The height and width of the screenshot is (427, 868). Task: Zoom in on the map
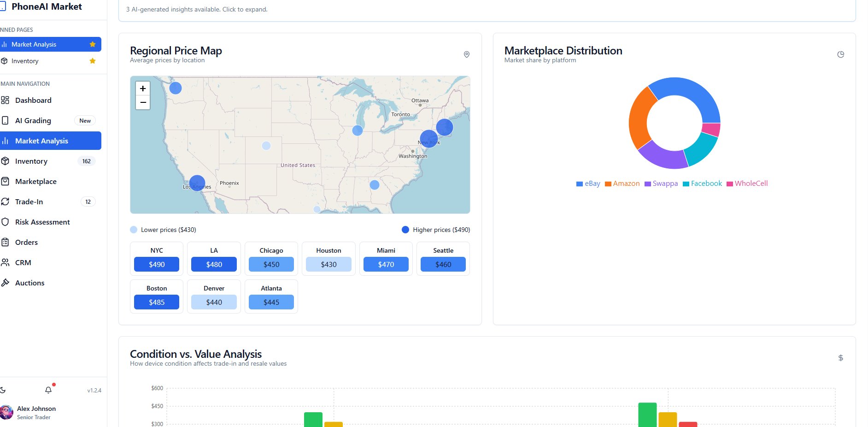(143, 89)
